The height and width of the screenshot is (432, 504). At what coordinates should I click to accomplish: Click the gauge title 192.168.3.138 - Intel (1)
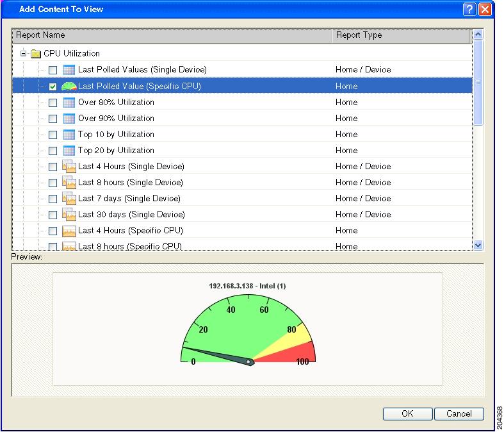pos(247,286)
